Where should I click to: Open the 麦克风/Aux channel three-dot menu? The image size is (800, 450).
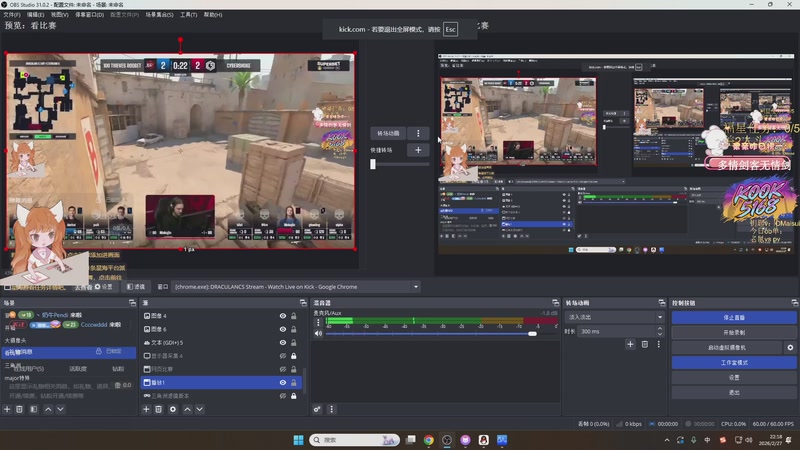(318, 322)
